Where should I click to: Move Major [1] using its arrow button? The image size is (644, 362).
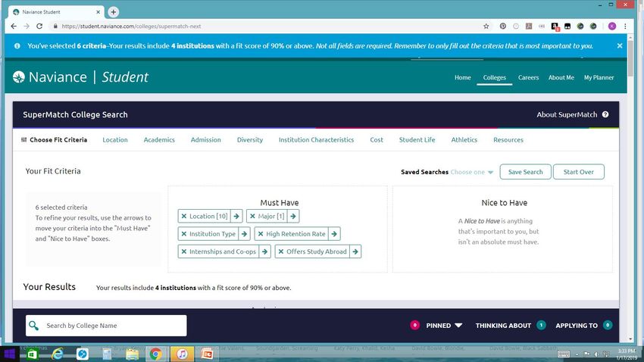point(293,216)
